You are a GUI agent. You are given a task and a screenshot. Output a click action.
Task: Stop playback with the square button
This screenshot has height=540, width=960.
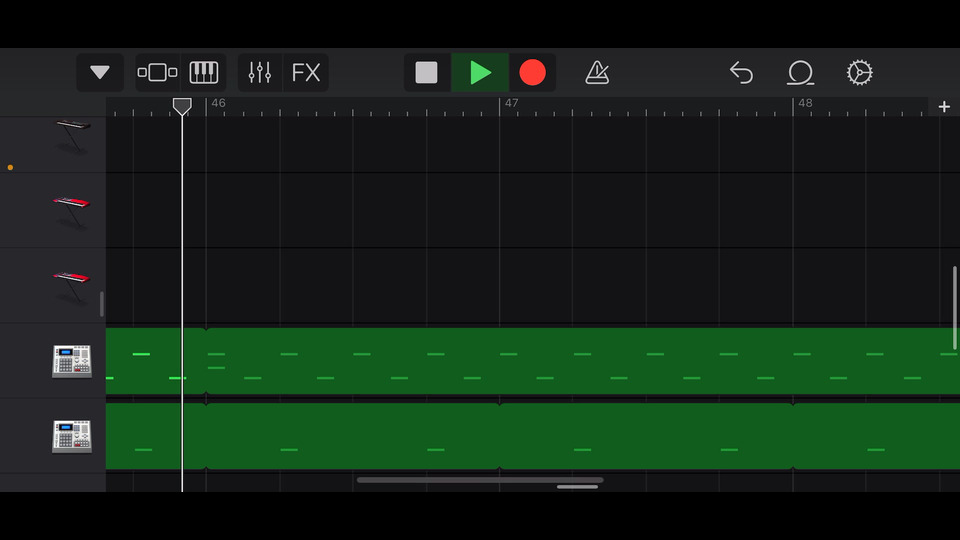pos(427,72)
